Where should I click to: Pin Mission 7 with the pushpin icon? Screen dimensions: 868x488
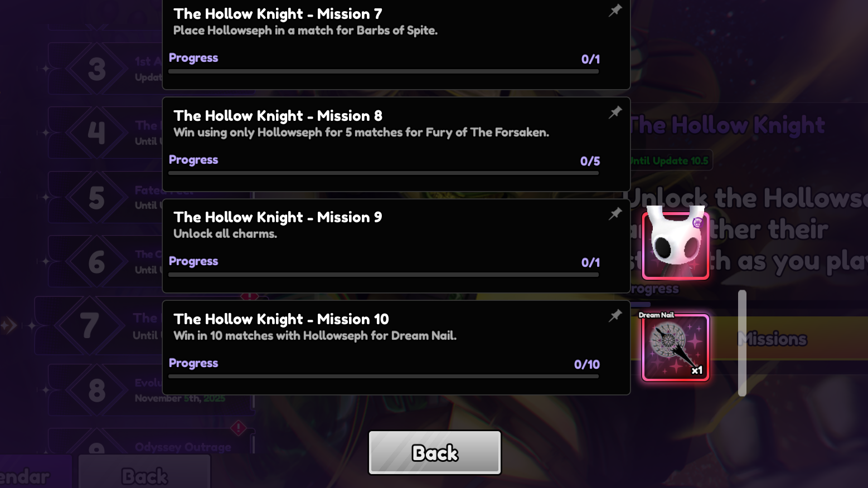pos(615,11)
